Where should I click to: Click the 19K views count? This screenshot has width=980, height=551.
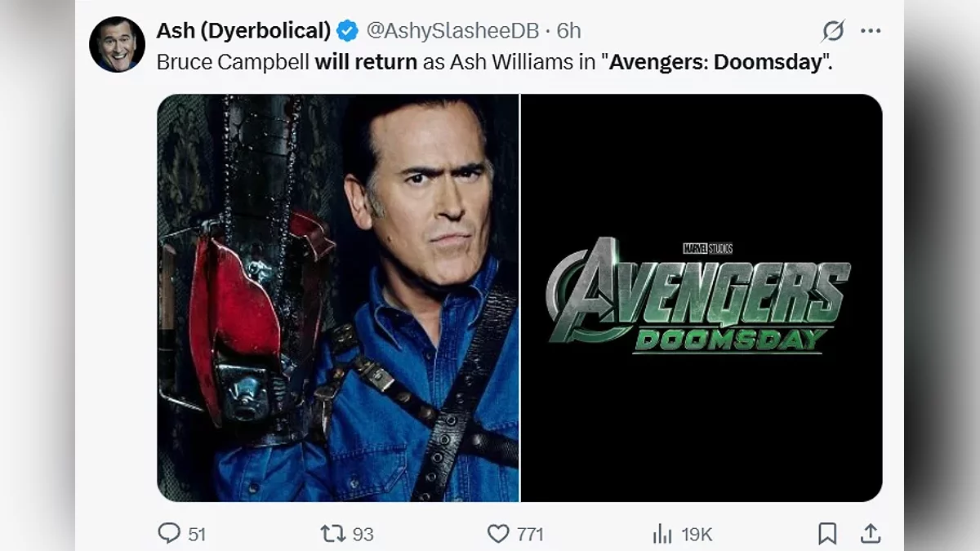[697, 535]
